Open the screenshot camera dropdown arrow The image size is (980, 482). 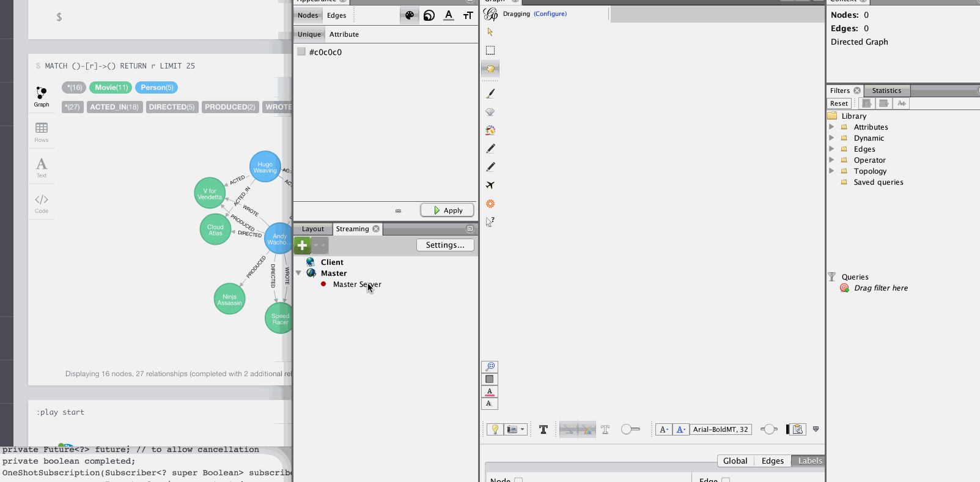523,429
